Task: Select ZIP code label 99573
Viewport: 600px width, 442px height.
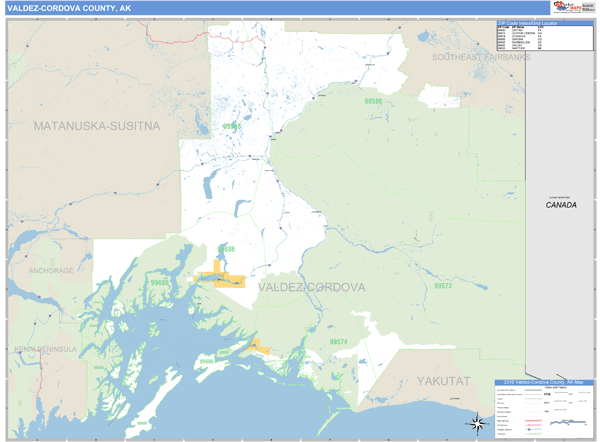Action: [443, 286]
